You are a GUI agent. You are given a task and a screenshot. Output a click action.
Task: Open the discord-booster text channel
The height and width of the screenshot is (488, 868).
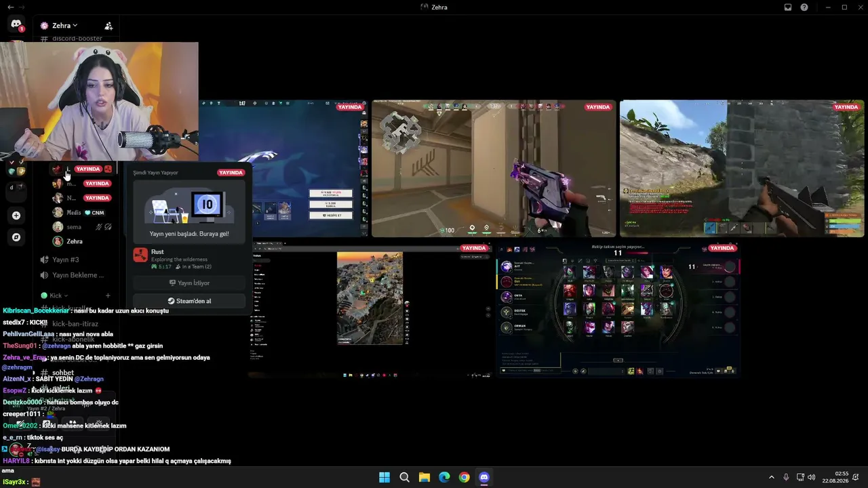(77, 39)
